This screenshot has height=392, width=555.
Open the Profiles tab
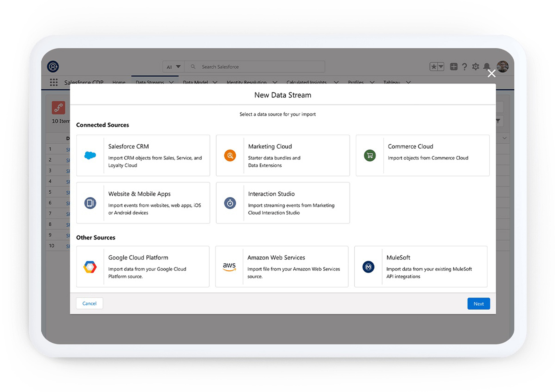[x=356, y=82]
